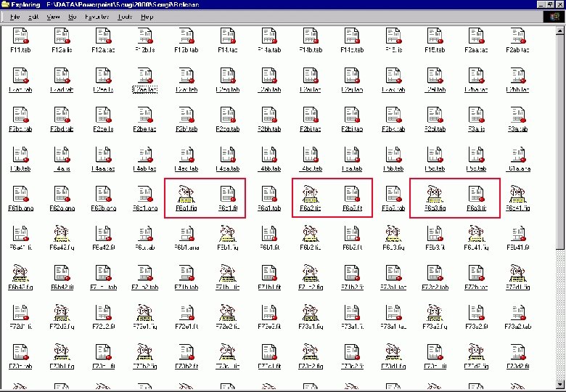This screenshot has height=392, width=566.
Task: Select the F4bb.tab file icon
Action: 269,155
